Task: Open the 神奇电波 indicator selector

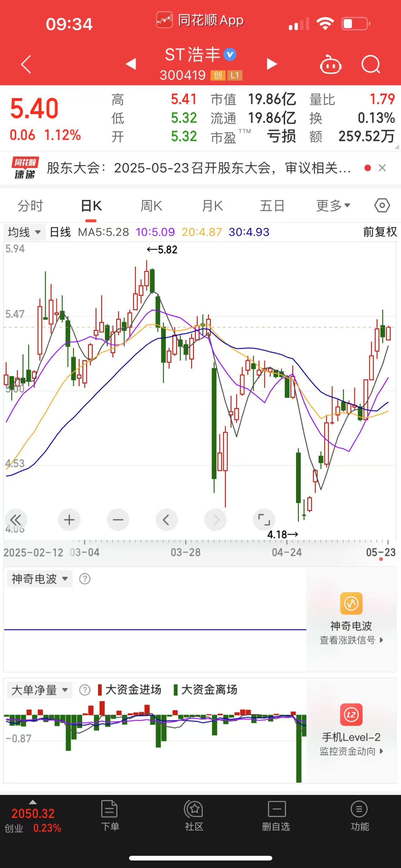Action: [x=40, y=579]
